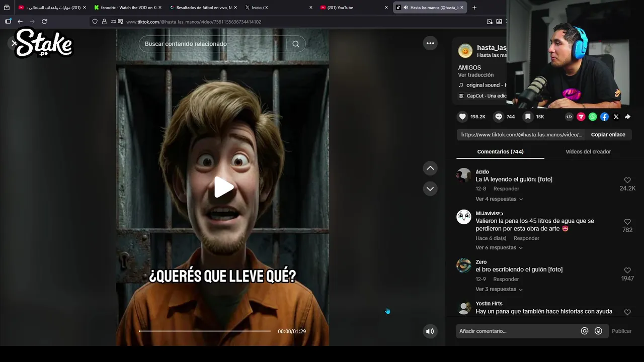This screenshot has height=362, width=644.
Task: Switch to Inicio / X browser tab
Action: (x=277, y=8)
